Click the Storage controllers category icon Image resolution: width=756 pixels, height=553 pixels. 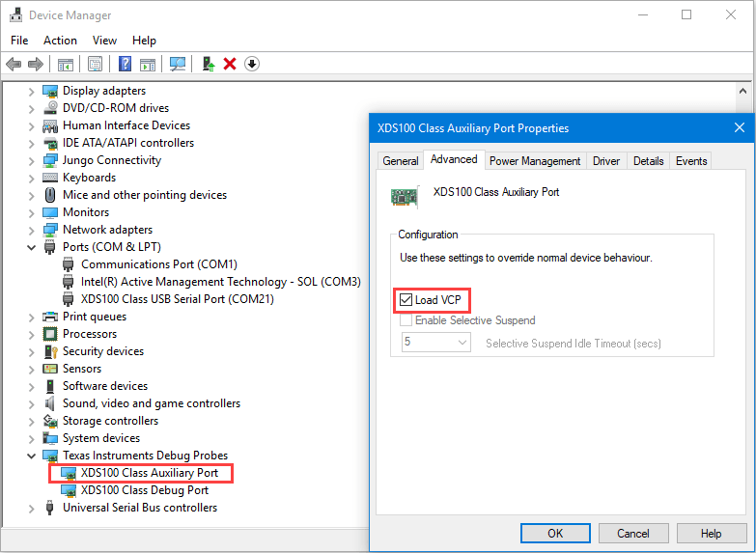[x=50, y=421]
